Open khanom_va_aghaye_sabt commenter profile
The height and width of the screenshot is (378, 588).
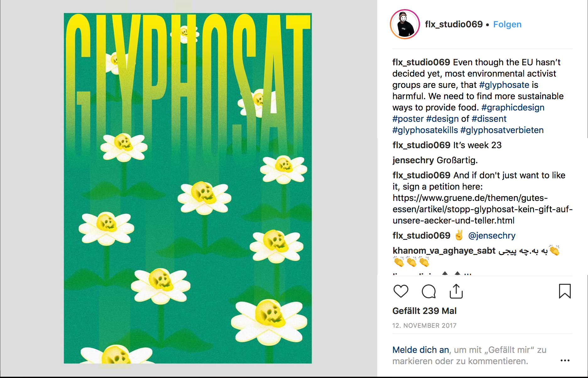point(444,251)
